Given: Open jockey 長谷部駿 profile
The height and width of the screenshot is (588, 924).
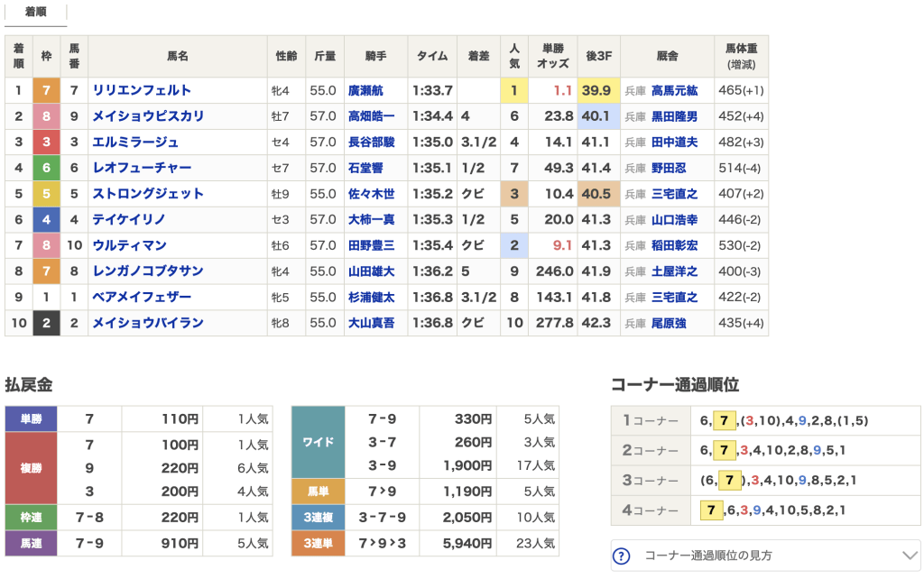Looking at the screenshot, I should point(371,142).
